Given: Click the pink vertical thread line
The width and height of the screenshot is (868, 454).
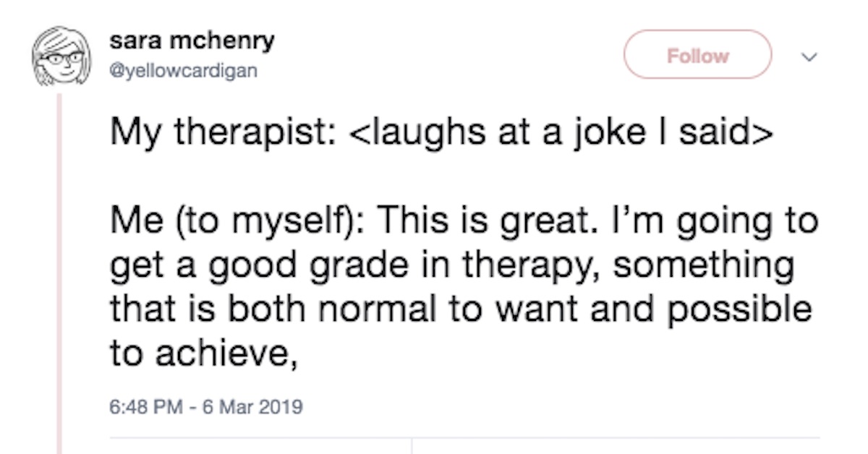Looking at the screenshot, I should [60, 275].
